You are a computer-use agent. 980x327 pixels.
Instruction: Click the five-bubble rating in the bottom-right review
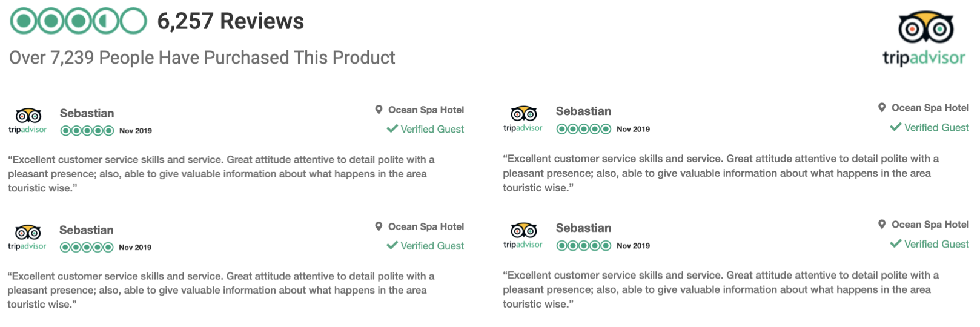(583, 246)
